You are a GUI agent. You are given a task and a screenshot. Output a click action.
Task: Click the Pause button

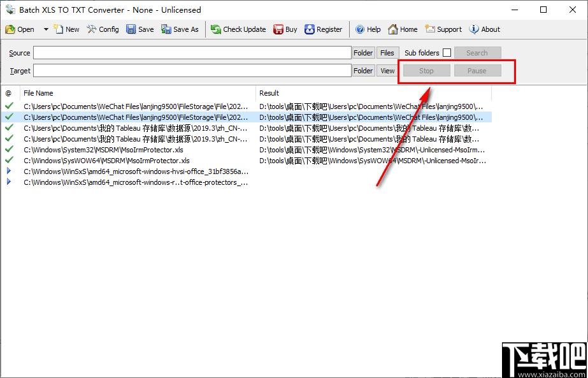(477, 71)
